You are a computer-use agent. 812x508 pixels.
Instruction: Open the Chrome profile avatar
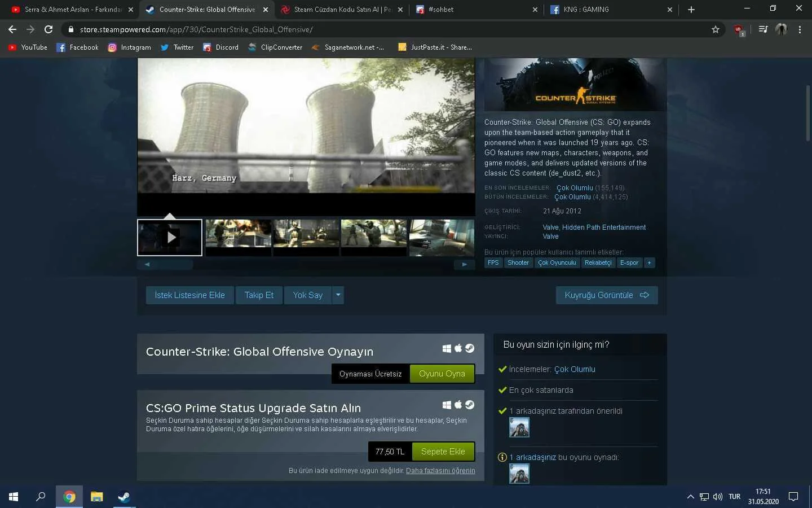point(781,29)
